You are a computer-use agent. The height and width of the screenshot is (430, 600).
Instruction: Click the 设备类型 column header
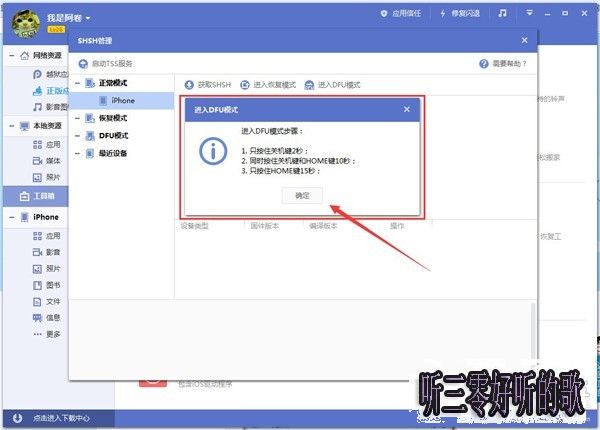pyautogui.click(x=195, y=226)
